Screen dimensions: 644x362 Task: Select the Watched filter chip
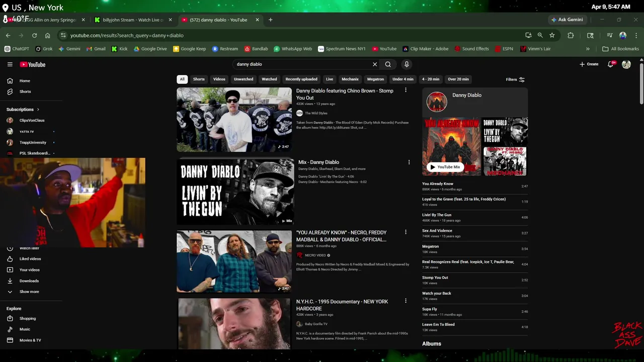(269, 79)
